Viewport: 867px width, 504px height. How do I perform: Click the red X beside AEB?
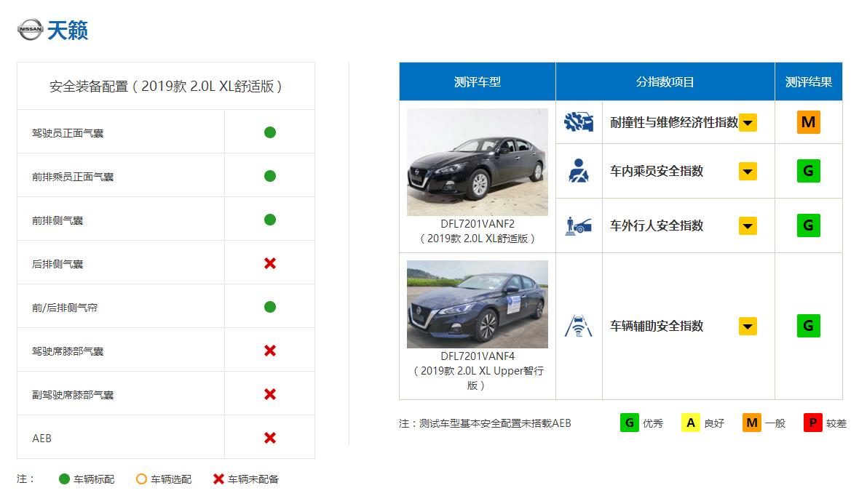pyautogui.click(x=270, y=439)
